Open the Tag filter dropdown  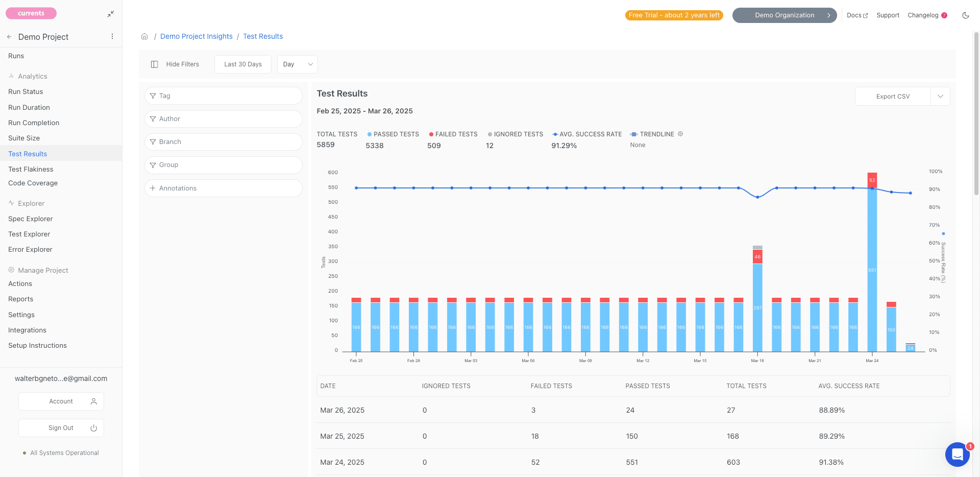(x=224, y=96)
